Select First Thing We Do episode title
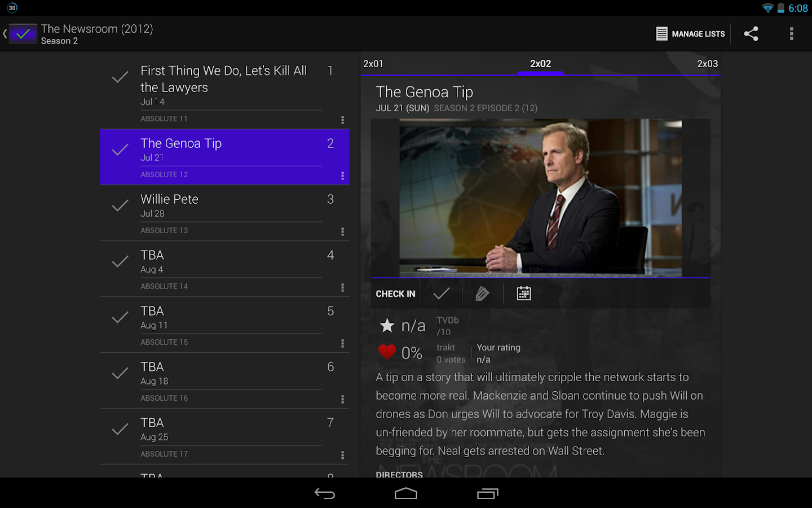This screenshot has width=812, height=508. click(x=223, y=79)
